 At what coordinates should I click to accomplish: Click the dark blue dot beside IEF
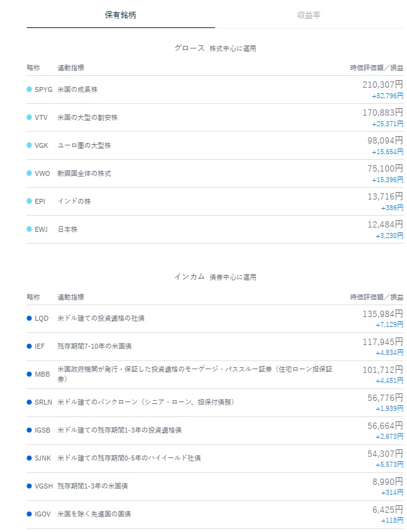pos(29,346)
